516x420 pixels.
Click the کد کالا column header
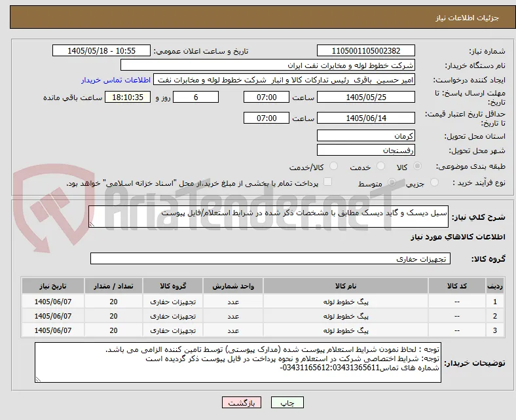pos(457,286)
